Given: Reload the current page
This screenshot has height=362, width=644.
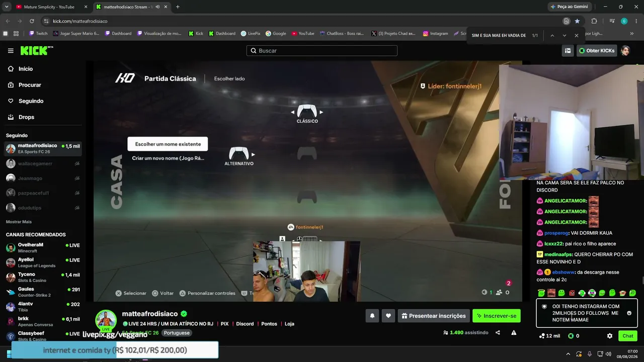Looking at the screenshot, I should click(x=32, y=21).
